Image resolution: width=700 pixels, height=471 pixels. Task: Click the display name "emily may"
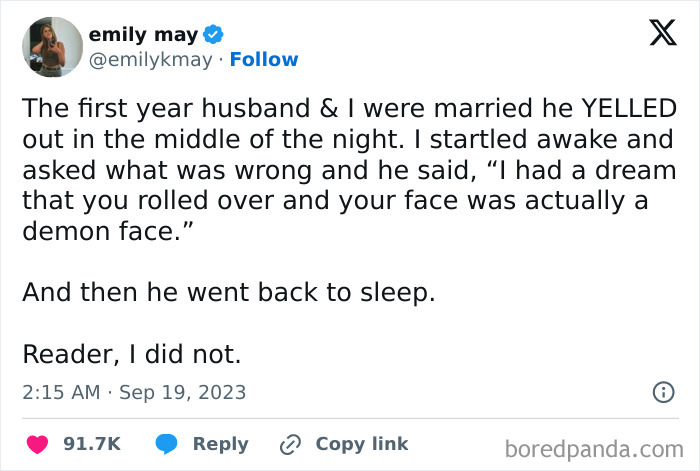click(x=143, y=35)
